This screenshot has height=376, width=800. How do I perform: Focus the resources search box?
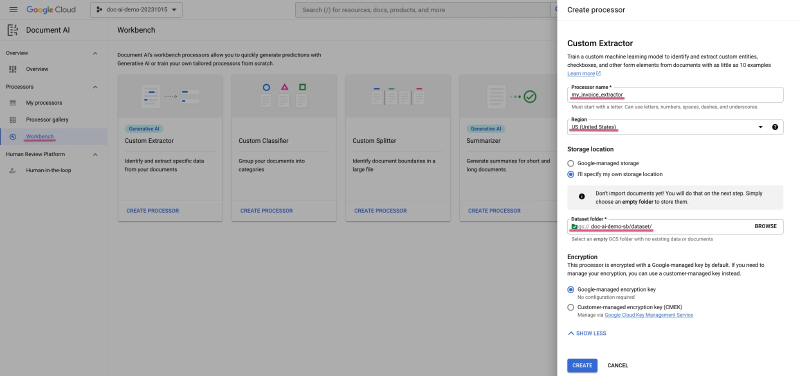(x=423, y=10)
